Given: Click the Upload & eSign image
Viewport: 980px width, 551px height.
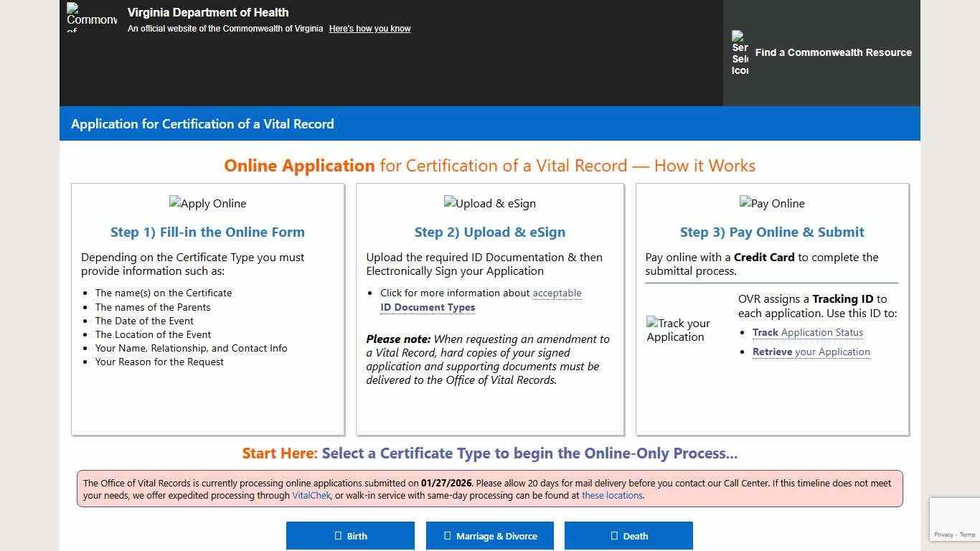Looking at the screenshot, I should (x=489, y=204).
